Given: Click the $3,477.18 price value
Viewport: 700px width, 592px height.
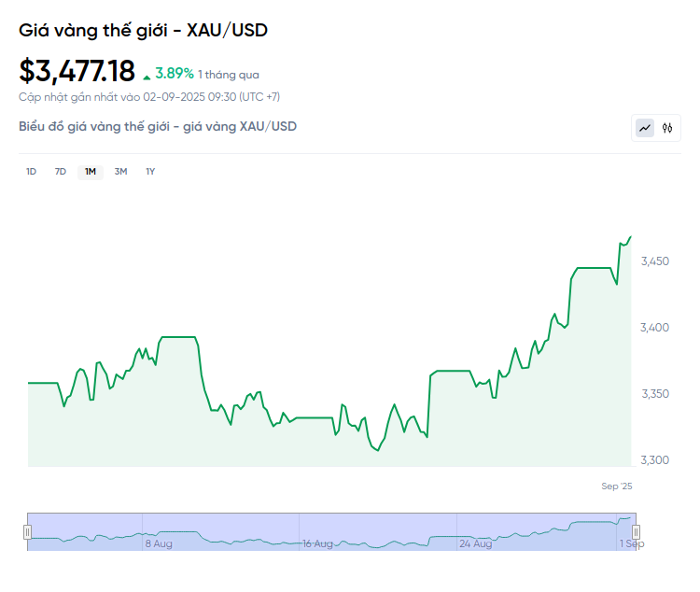Looking at the screenshot, I should [77, 70].
